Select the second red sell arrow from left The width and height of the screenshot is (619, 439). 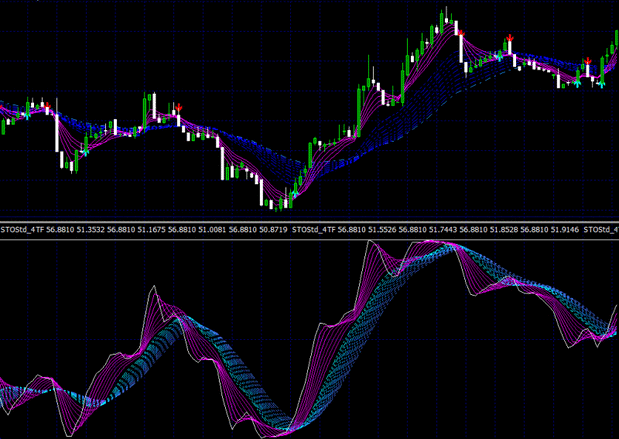point(179,107)
